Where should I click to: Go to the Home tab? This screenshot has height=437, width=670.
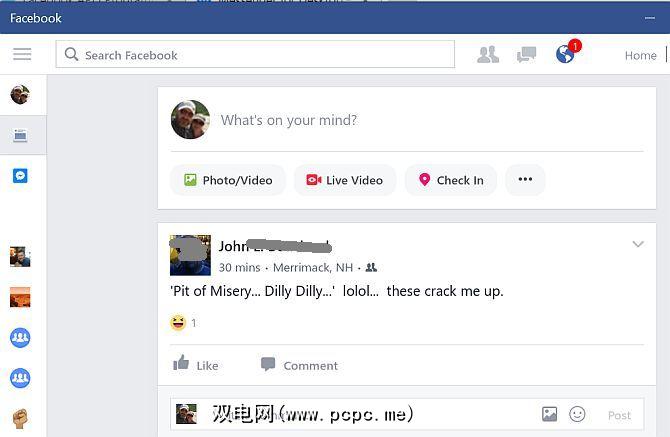(640, 56)
